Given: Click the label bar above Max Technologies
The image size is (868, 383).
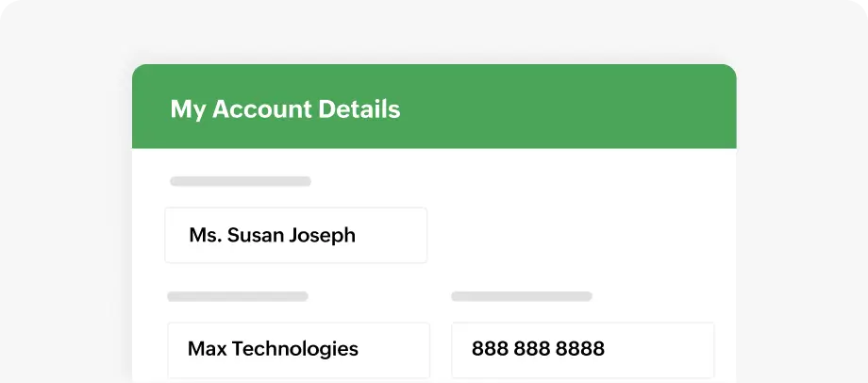Looking at the screenshot, I should [238, 296].
